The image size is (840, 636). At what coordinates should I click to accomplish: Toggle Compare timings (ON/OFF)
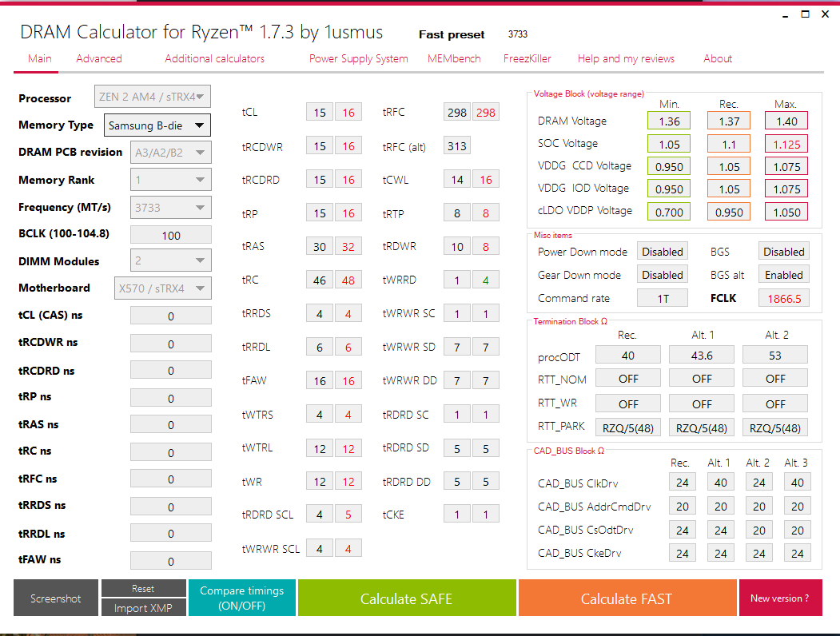pos(241,598)
